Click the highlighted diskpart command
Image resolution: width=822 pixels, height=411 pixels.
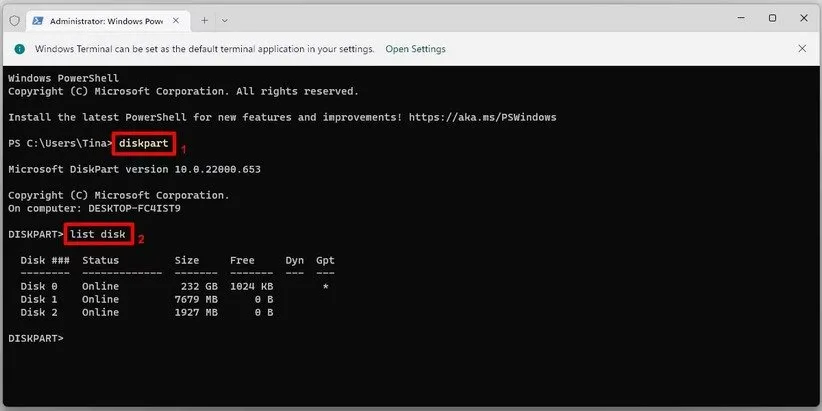pos(144,144)
